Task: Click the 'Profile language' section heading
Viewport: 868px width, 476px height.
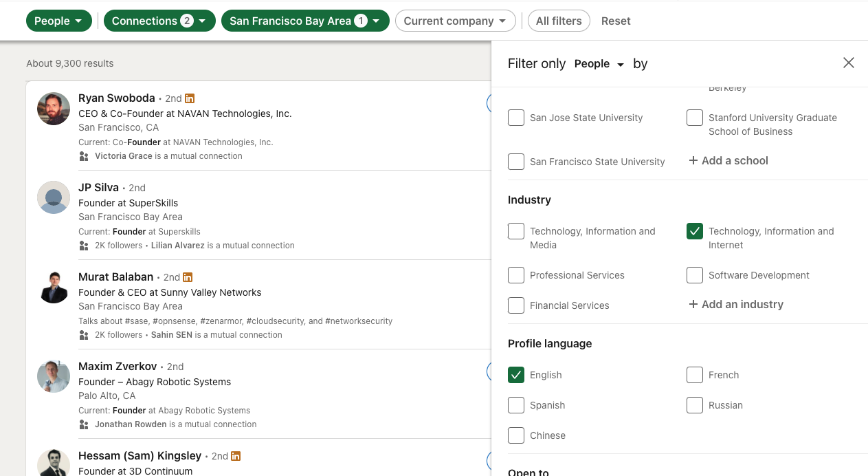Action: [550, 343]
